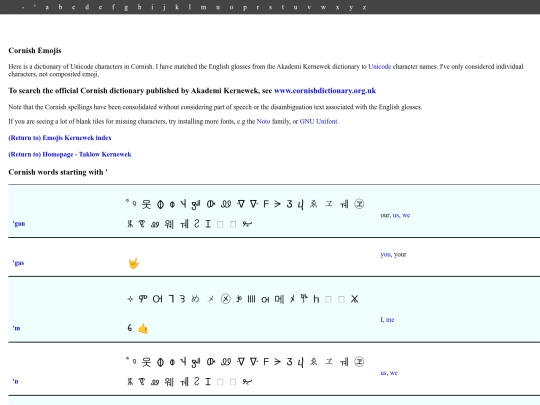540x405 pixels.
Task: Click the number 6 glyph in 'm row
Action: click(x=129, y=328)
